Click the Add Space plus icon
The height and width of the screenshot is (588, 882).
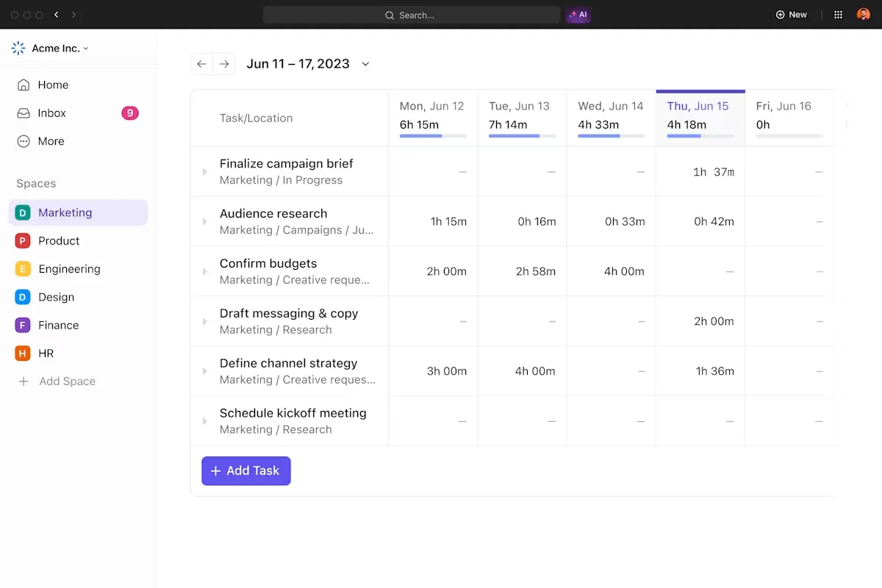[24, 381]
